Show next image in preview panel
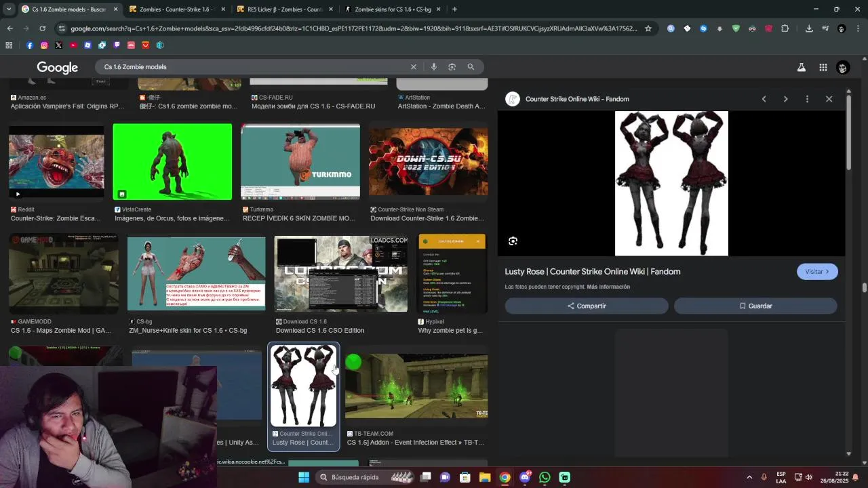 coord(785,99)
